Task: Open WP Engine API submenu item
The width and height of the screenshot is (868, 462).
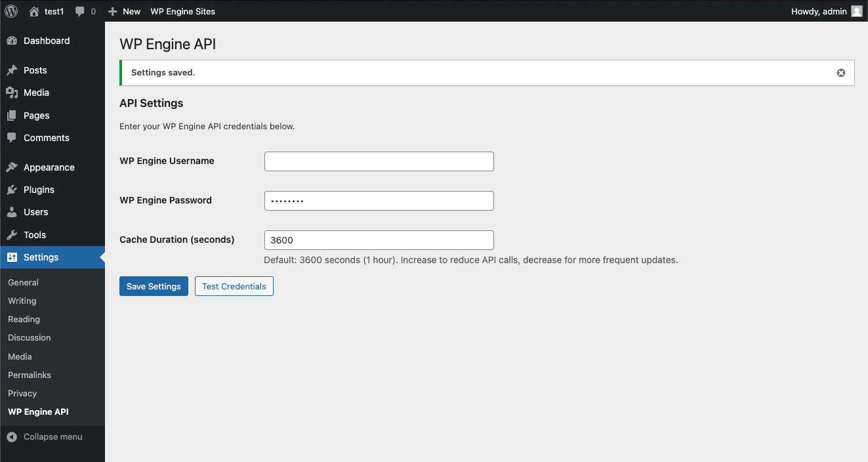Action: [x=38, y=411]
